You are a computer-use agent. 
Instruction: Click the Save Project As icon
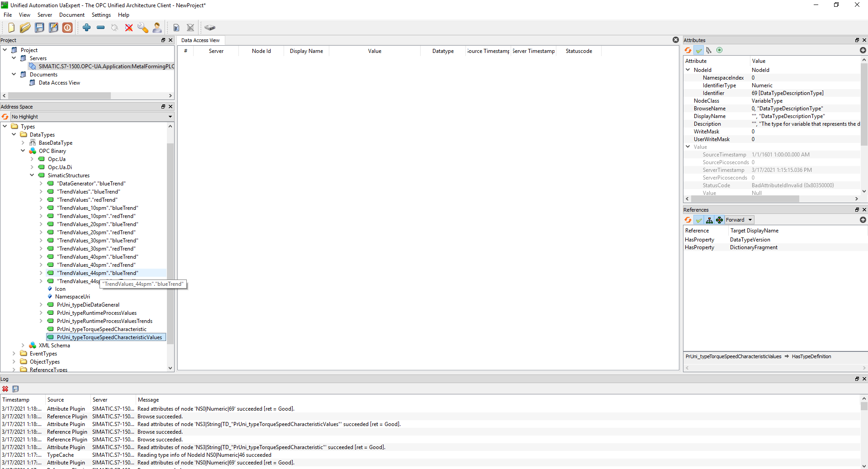point(53,28)
